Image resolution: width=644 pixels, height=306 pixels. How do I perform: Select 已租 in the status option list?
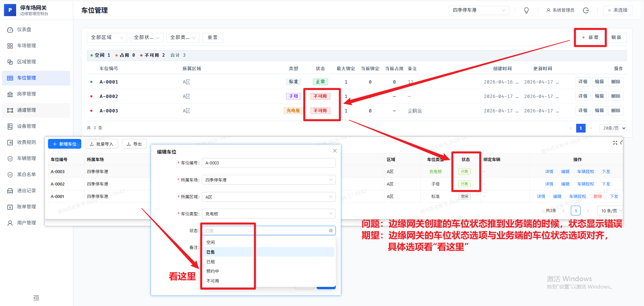coord(211,262)
